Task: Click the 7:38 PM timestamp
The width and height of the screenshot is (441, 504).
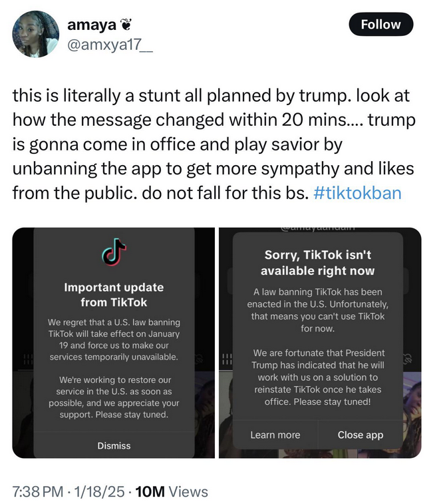Action: pyautogui.click(x=38, y=491)
